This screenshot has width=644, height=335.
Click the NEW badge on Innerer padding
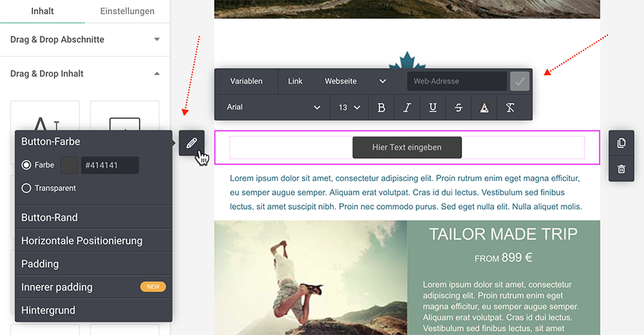point(153,287)
